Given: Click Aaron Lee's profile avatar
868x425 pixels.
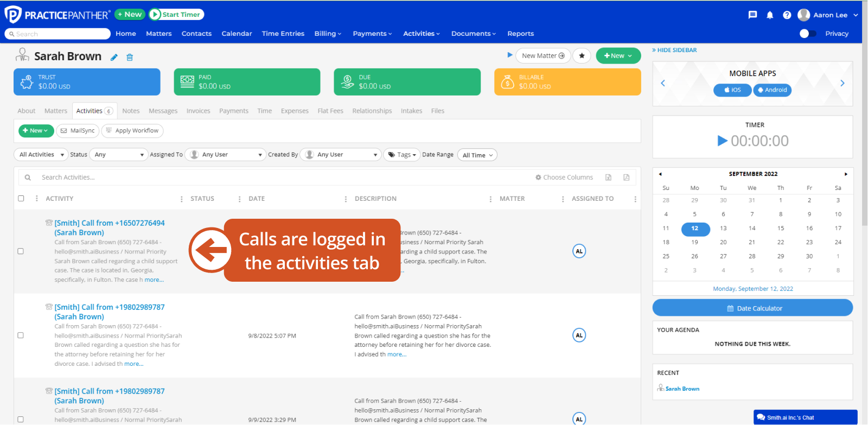Looking at the screenshot, I should [x=804, y=15].
